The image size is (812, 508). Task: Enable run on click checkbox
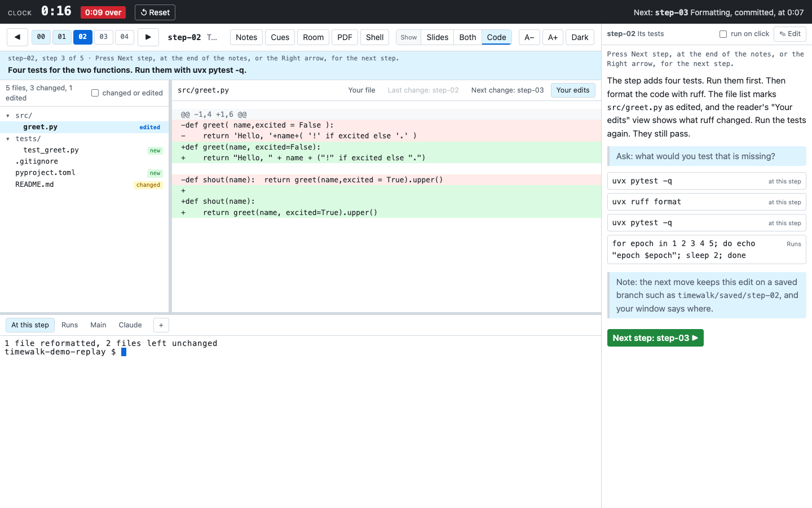(723, 34)
